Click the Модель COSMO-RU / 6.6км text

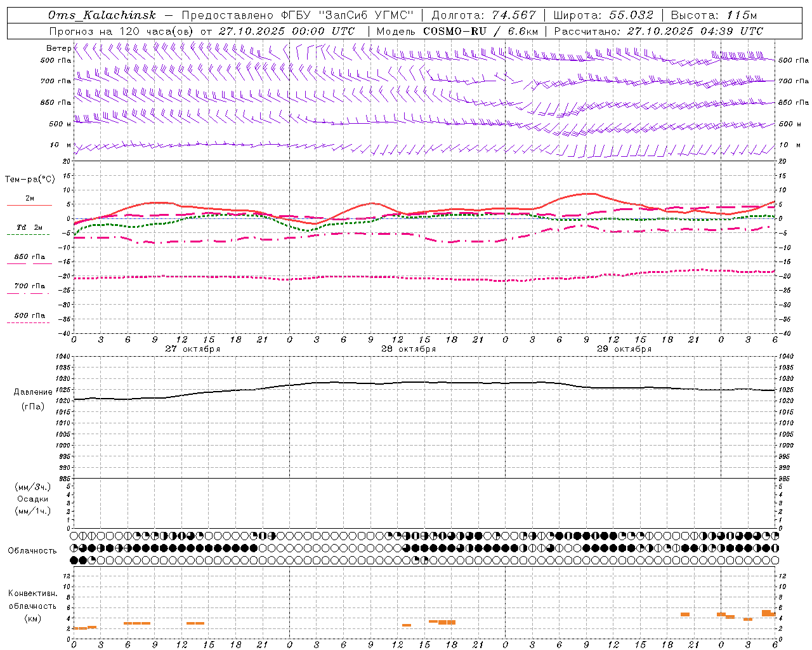(x=457, y=31)
